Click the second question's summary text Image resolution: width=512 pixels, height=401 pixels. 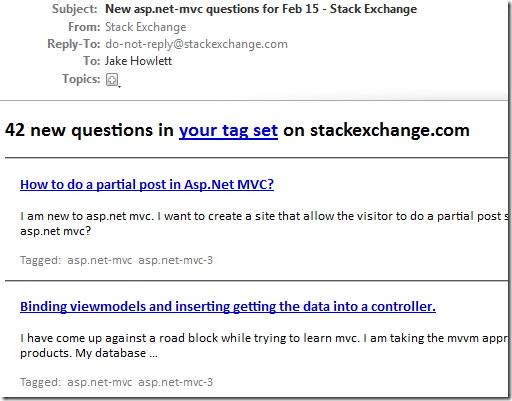[x=264, y=346]
